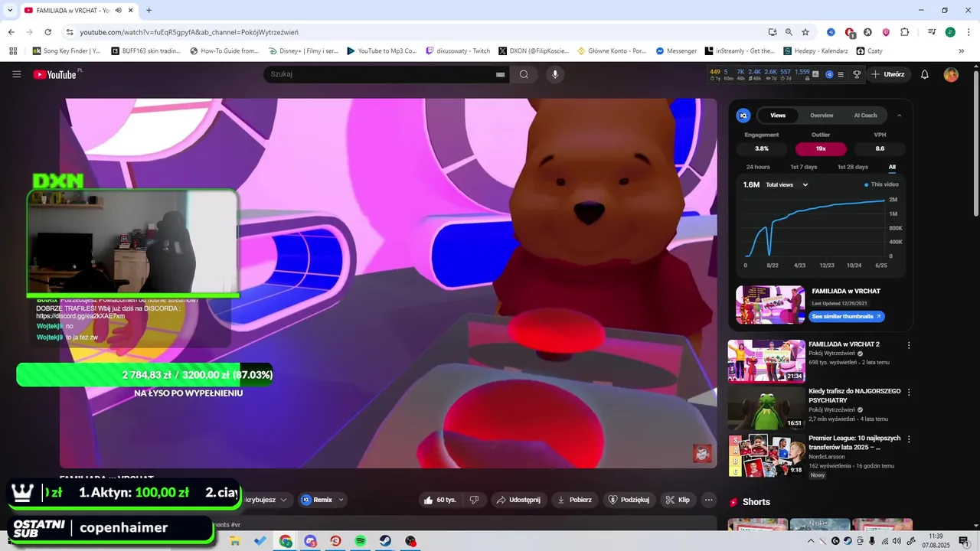The width and height of the screenshot is (980, 551).
Task: Click See similar thumbnails
Action: click(x=847, y=316)
